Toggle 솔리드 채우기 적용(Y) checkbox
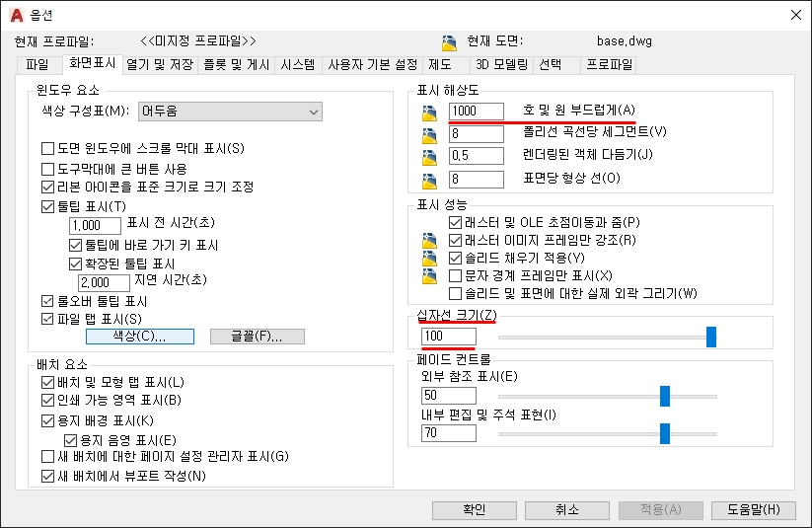812x528 pixels. pos(455,258)
